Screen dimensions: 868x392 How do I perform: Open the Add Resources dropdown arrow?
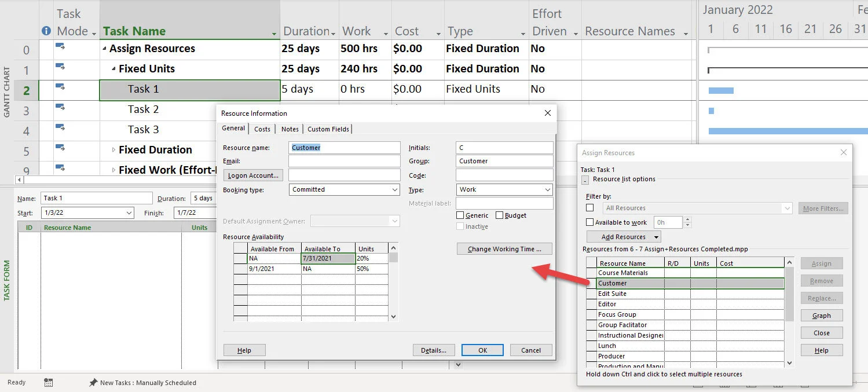pyautogui.click(x=656, y=237)
